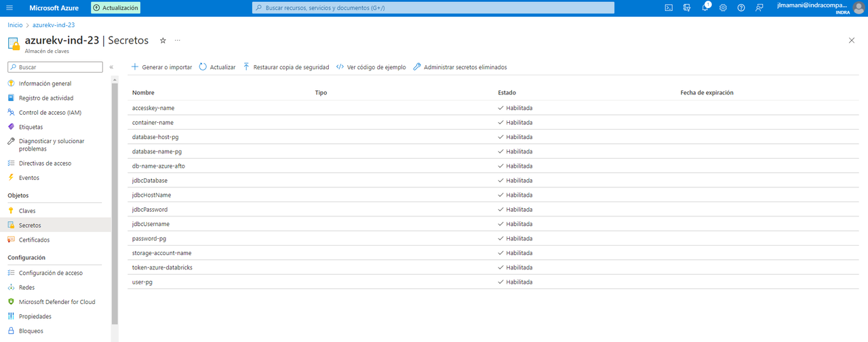Screen dimensions: 868x342
Task: Open the Directories and subscriptions filter icon
Action: coord(687,7)
